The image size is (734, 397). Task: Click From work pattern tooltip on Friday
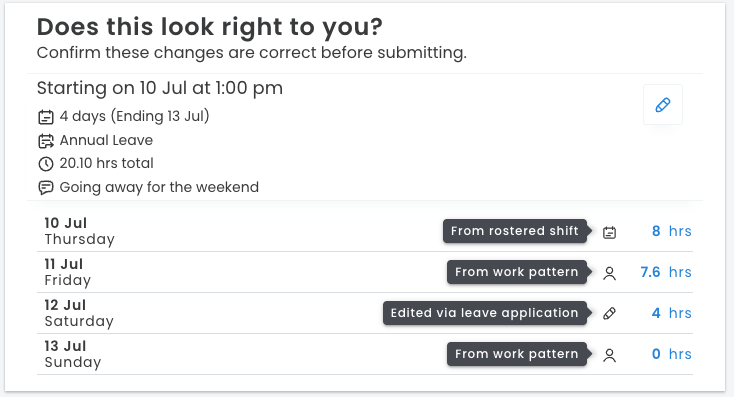click(517, 272)
